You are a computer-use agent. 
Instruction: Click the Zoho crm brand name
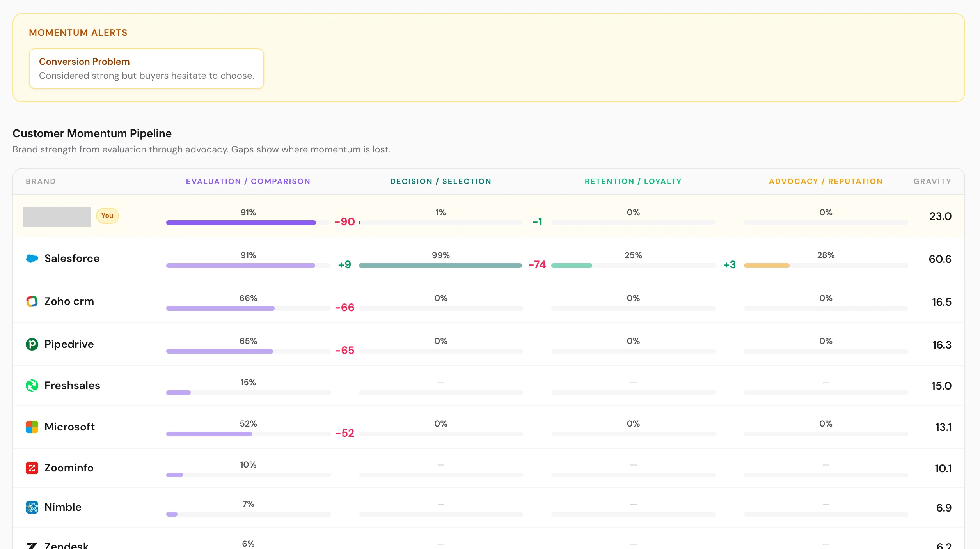[69, 301]
